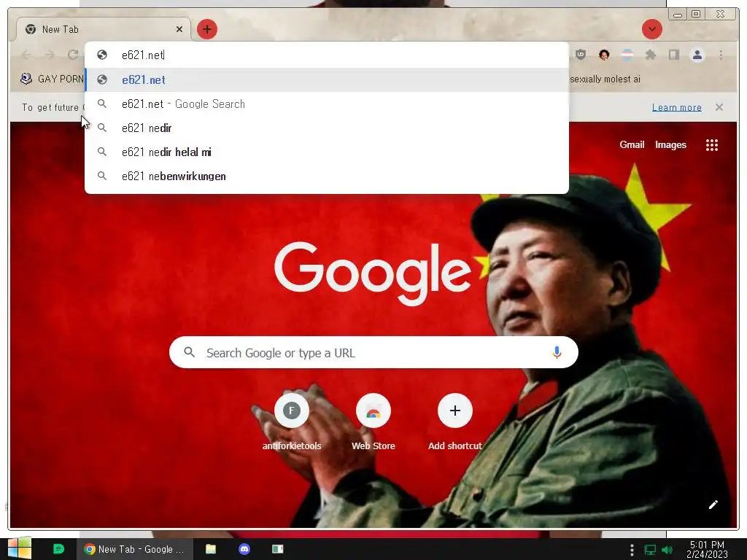Viewport: 747px width, 560px height.
Task: Choose the e621.net URL suggestion
Action: point(326,79)
